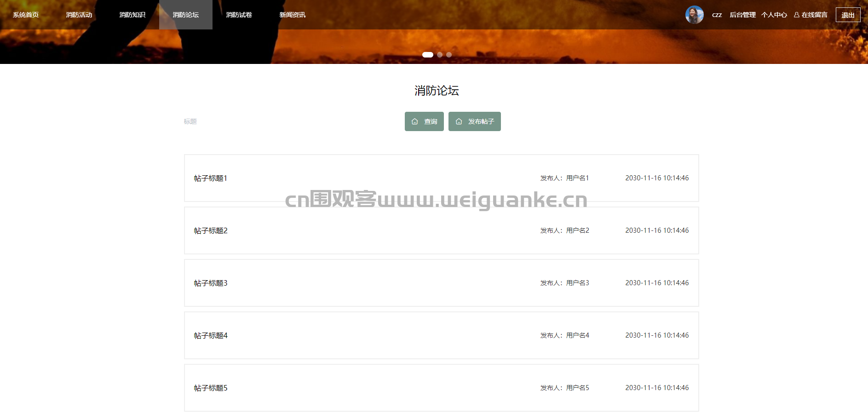Click publisher text 发布人：用户名5
Viewport: 868px width, 414px height.
coord(564,388)
